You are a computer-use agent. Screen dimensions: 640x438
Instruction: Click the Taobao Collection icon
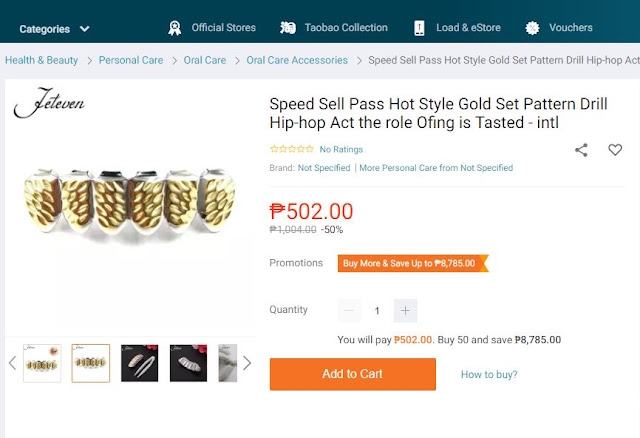[x=288, y=28]
